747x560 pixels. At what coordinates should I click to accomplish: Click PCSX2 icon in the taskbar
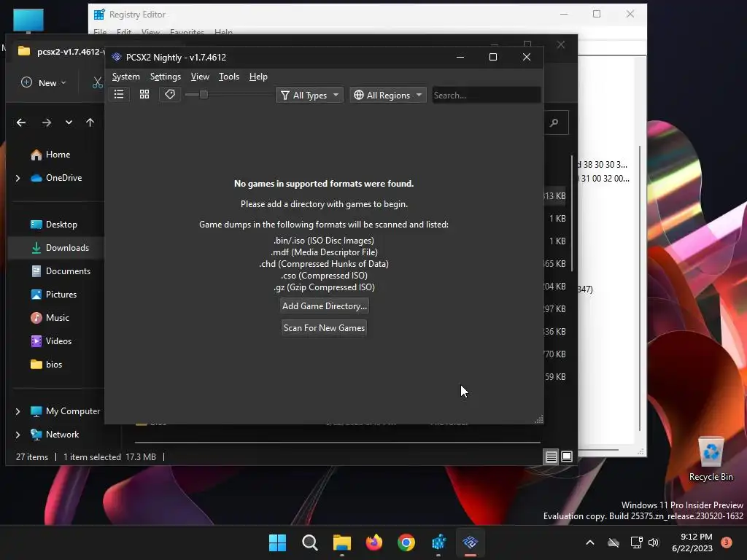(471, 542)
